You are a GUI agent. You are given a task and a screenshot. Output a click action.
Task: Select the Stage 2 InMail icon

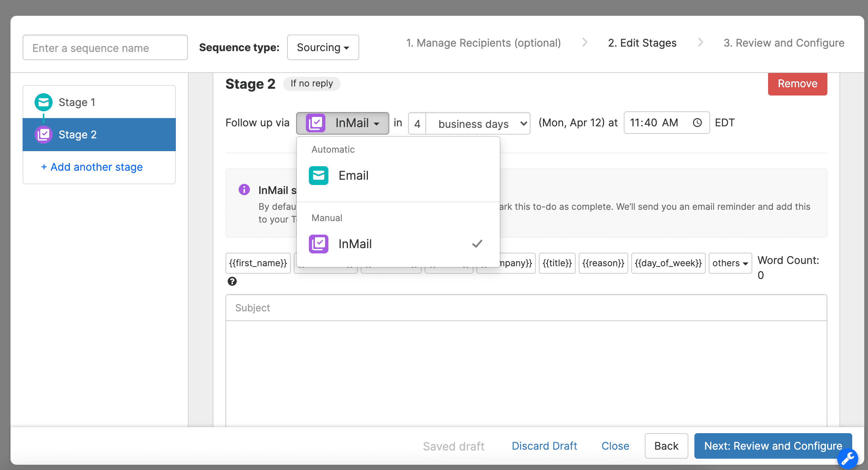pyautogui.click(x=44, y=134)
